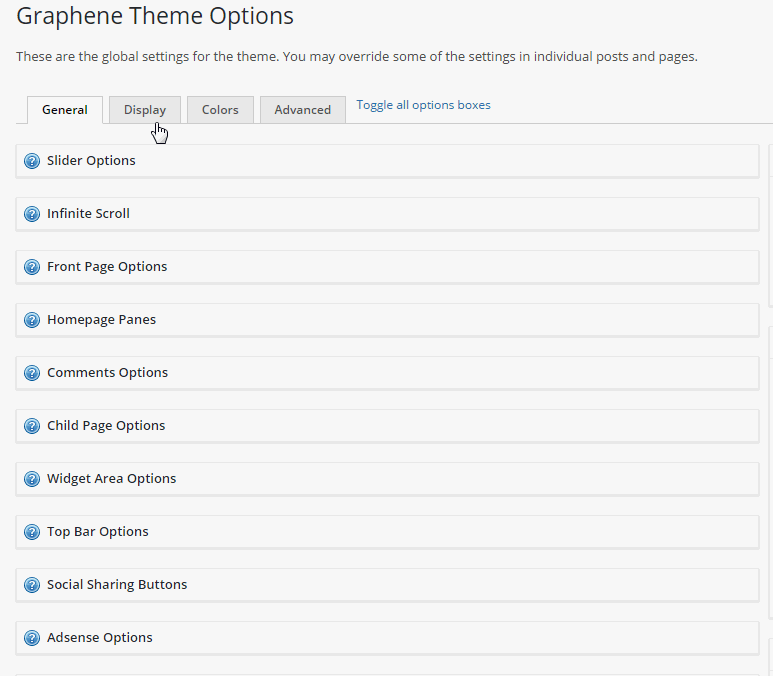The height and width of the screenshot is (676, 773).
Task: Open the Advanced tab
Action: 303,110
